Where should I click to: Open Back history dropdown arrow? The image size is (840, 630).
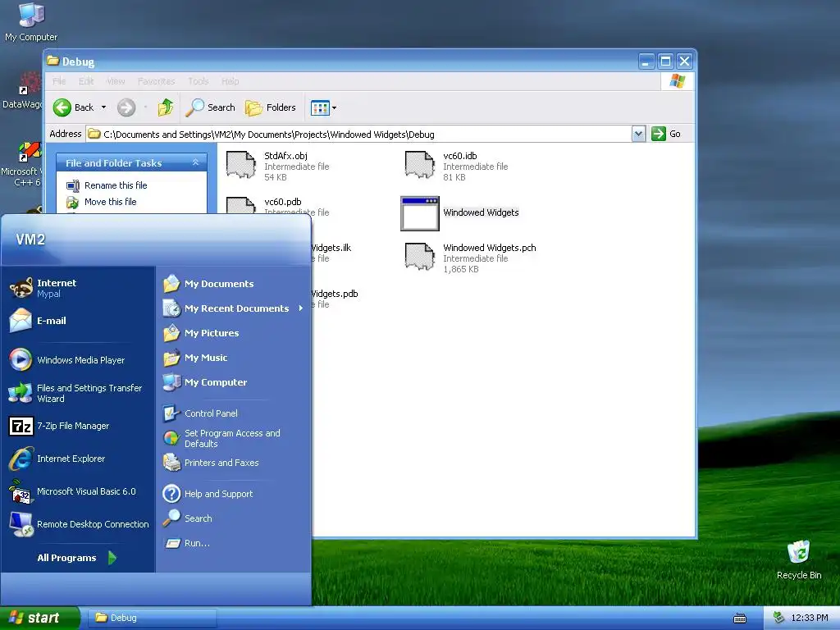pyautogui.click(x=103, y=107)
